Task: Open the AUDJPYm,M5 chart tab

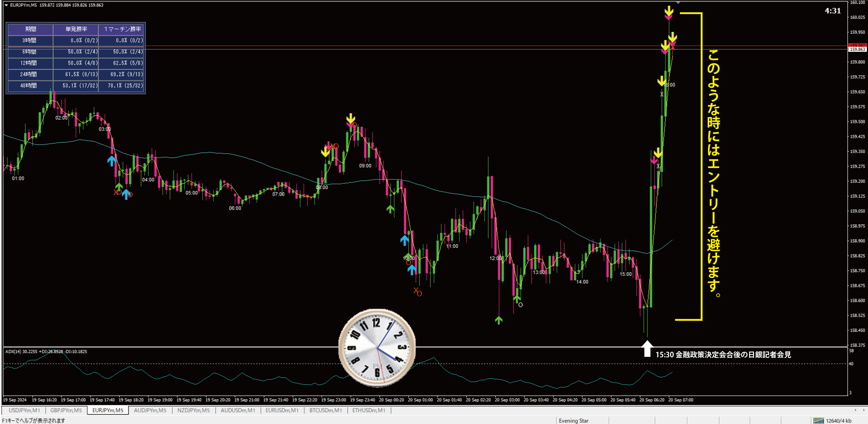Action: (x=150, y=410)
